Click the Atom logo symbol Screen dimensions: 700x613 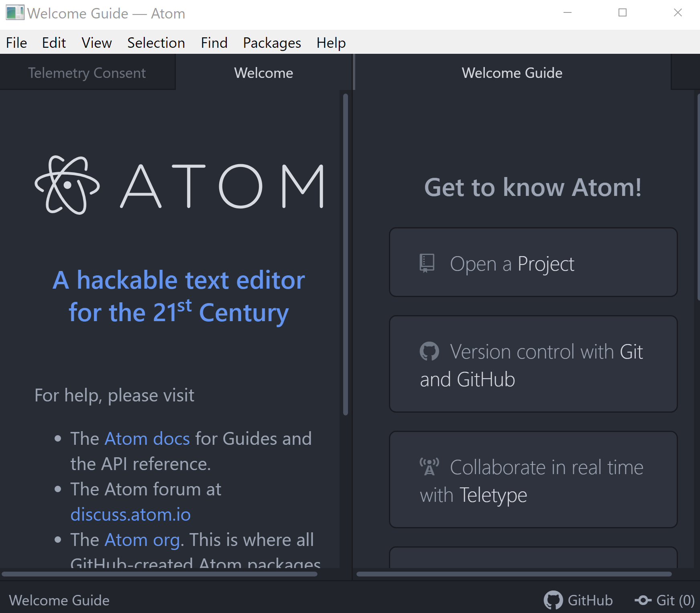tap(67, 185)
